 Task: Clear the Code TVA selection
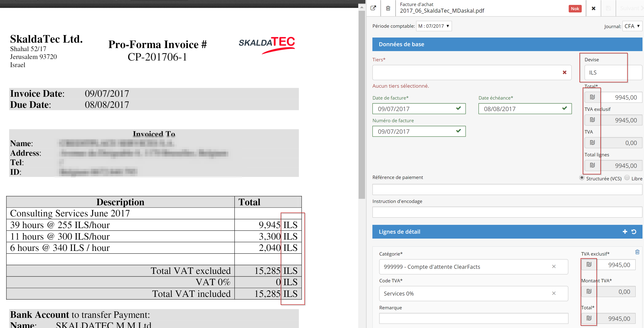pyautogui.click(x=554, y=293)
